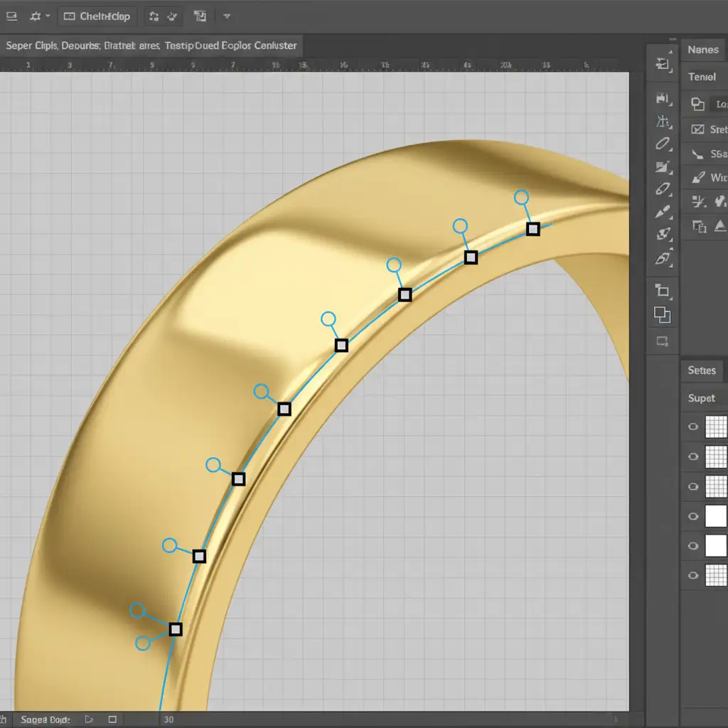This screenshot has height=728, width=728.
Task: Switch to the Nanes panel tab
Action: click(702, 50)
